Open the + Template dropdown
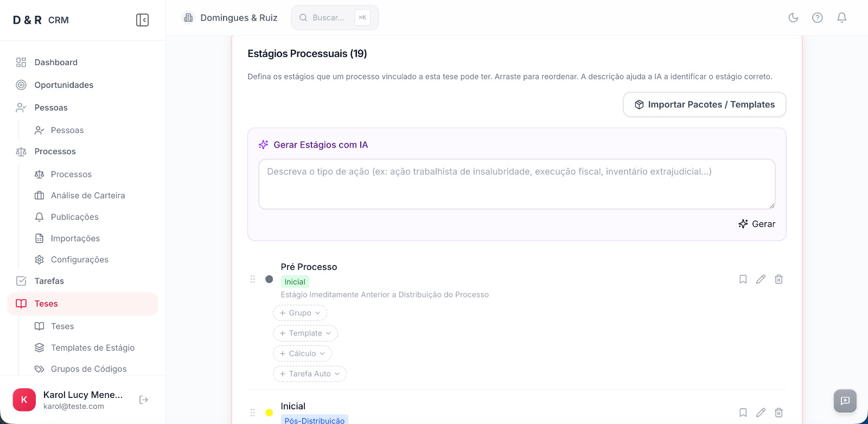868x424 pixels. pos(305,333)
